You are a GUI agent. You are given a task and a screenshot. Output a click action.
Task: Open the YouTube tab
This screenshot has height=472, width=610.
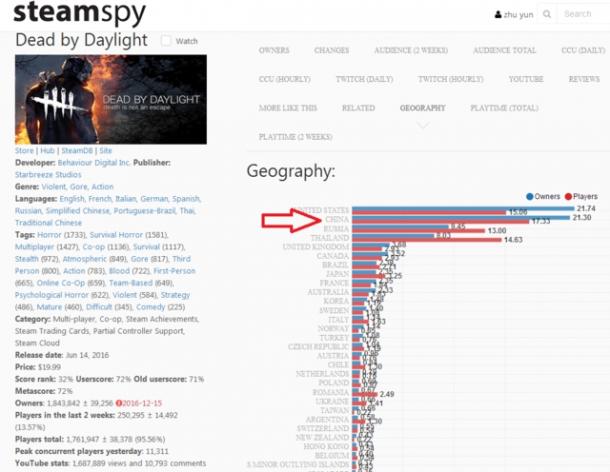point(526,79)
